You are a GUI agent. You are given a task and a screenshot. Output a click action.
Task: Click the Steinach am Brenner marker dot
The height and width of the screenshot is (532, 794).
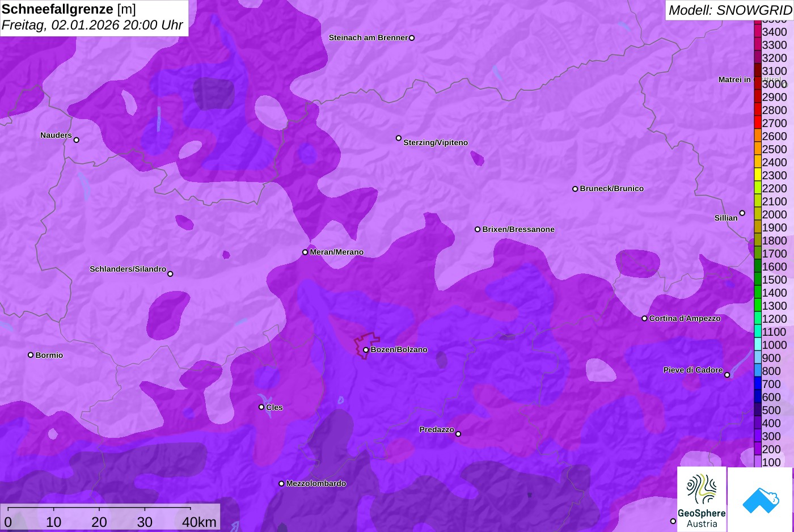pos(412,38)
